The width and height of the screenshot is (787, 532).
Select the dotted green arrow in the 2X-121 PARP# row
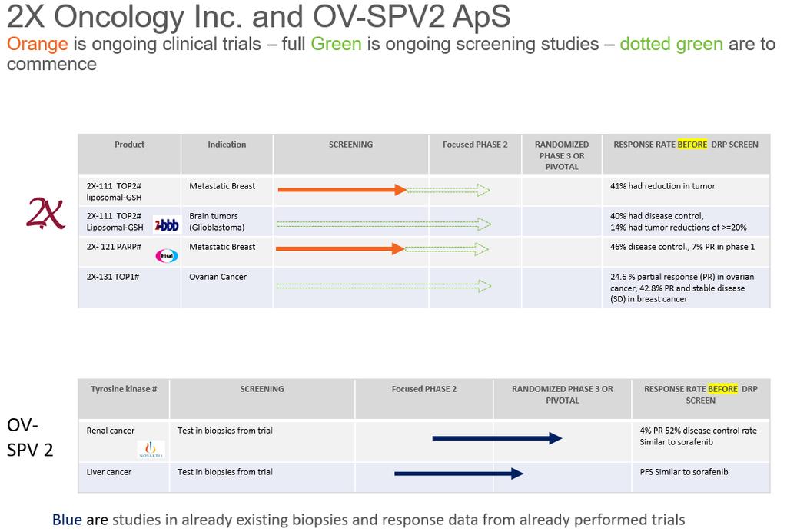pos(447,249)
